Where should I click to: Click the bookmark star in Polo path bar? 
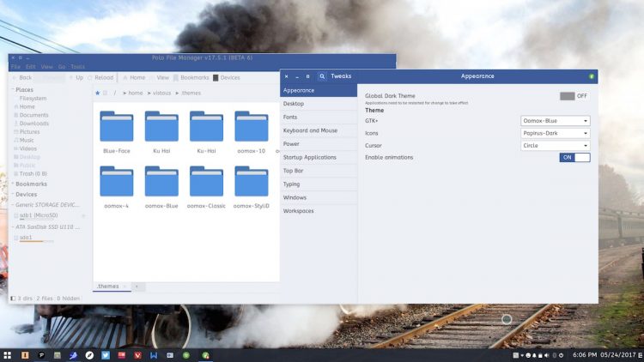pos(97,94)
